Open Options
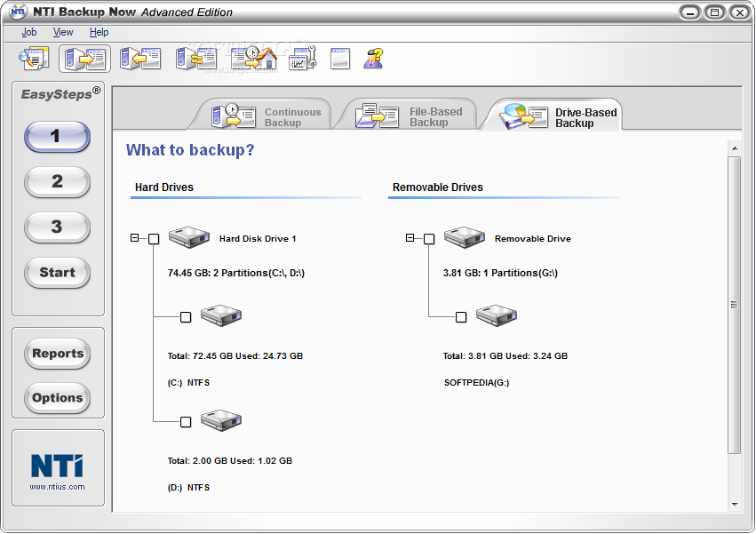Viewport: 756px width, 534px height. point(58,397)
